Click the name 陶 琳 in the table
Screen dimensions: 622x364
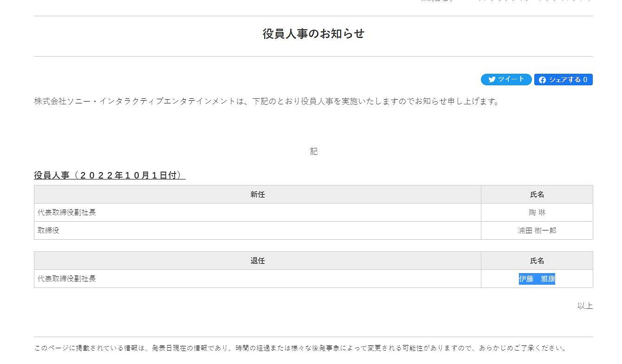537,212
